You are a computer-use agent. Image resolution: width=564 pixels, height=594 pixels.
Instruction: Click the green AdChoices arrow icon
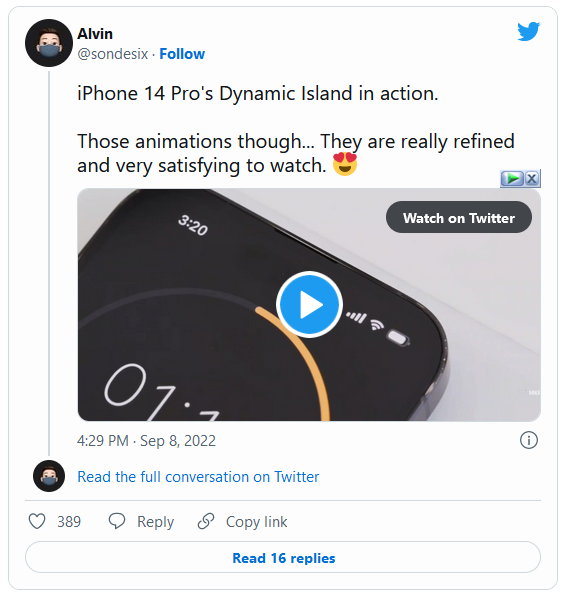512,178
